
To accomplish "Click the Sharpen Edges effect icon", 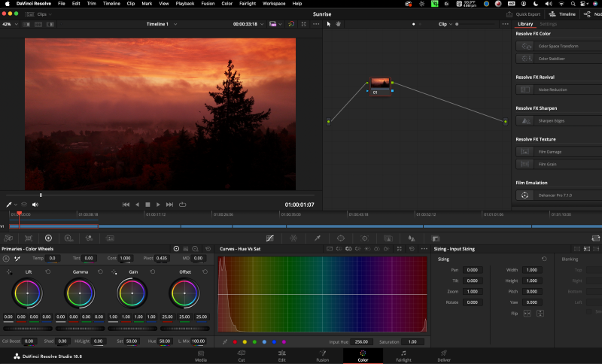I will click(525, 120).
